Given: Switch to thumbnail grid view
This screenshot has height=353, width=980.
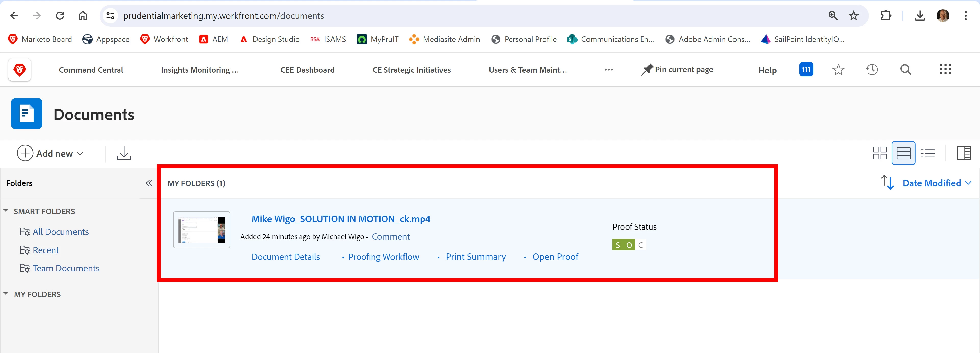Looking at the screenshot, I should tap(879, 153).
